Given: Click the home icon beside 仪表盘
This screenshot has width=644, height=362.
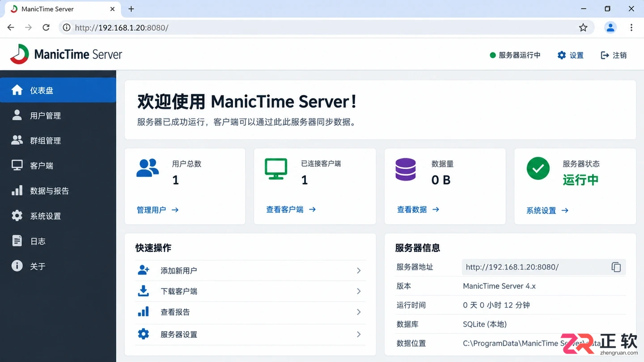Looking at the screenshot, I should (x=17, y=90).
